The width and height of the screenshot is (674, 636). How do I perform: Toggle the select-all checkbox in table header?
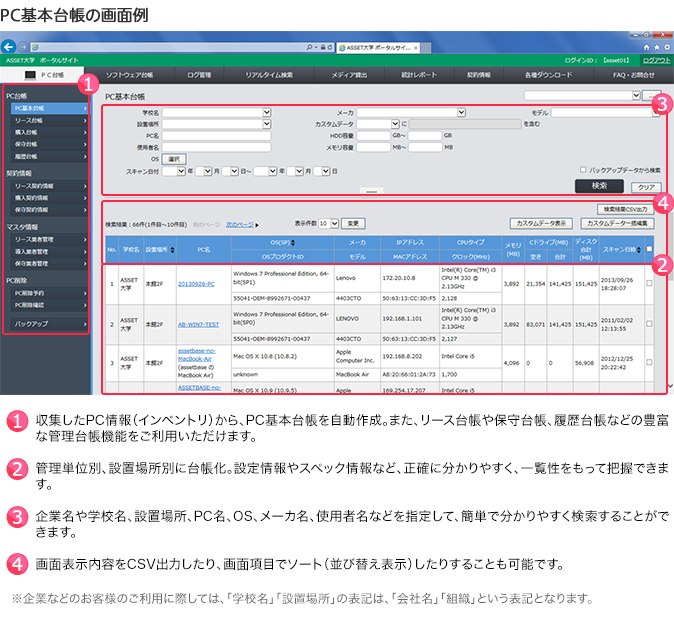point(649,249)
